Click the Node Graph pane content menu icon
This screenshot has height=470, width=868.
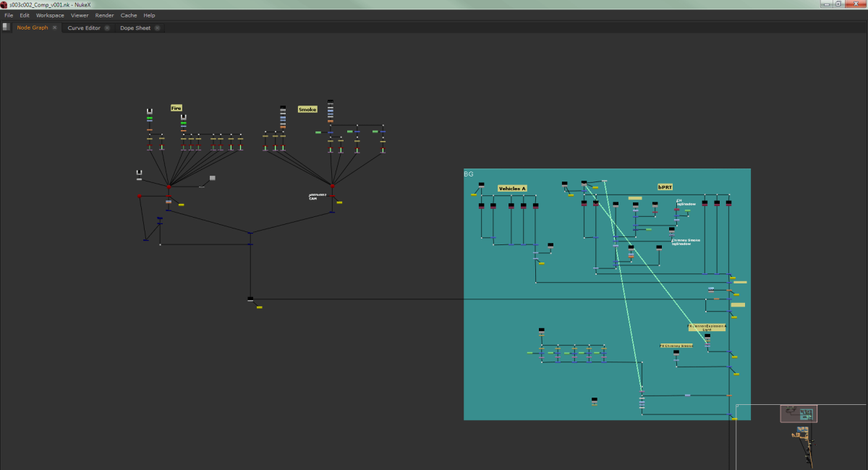point(7,27)
